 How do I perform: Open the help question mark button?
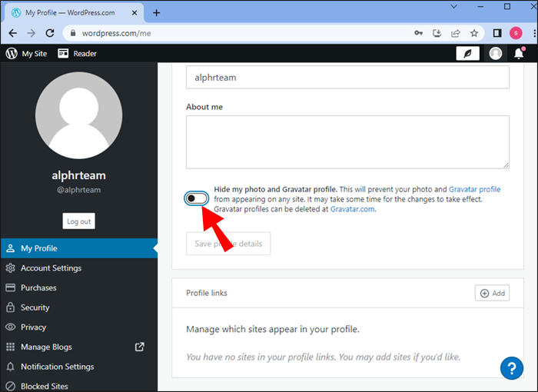512,368
